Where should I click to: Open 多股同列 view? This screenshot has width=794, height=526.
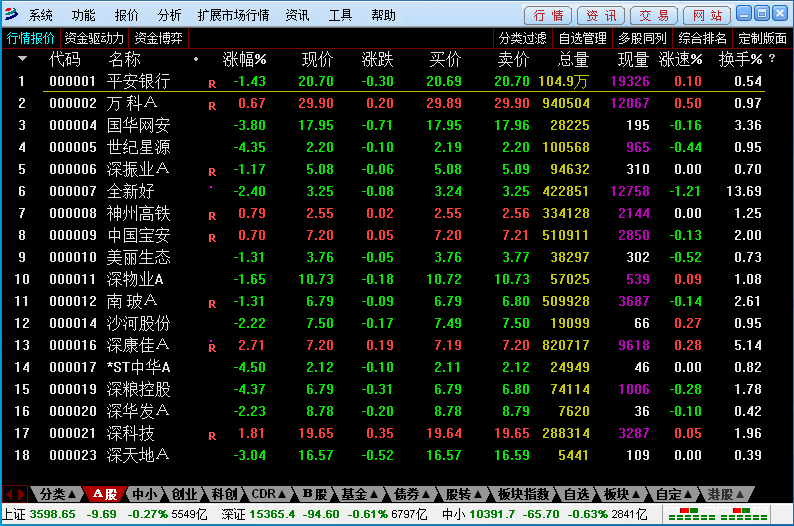(643, 38)
